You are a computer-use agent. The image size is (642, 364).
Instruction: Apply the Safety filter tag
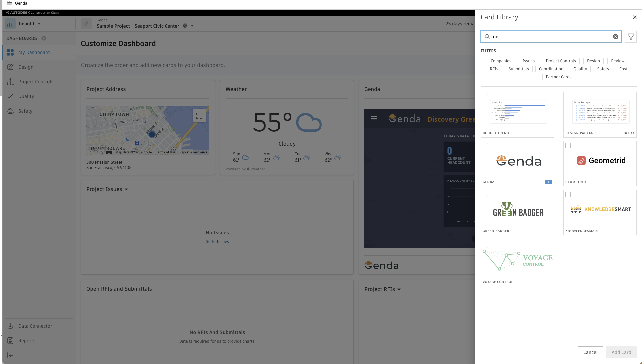pos(603,69)
